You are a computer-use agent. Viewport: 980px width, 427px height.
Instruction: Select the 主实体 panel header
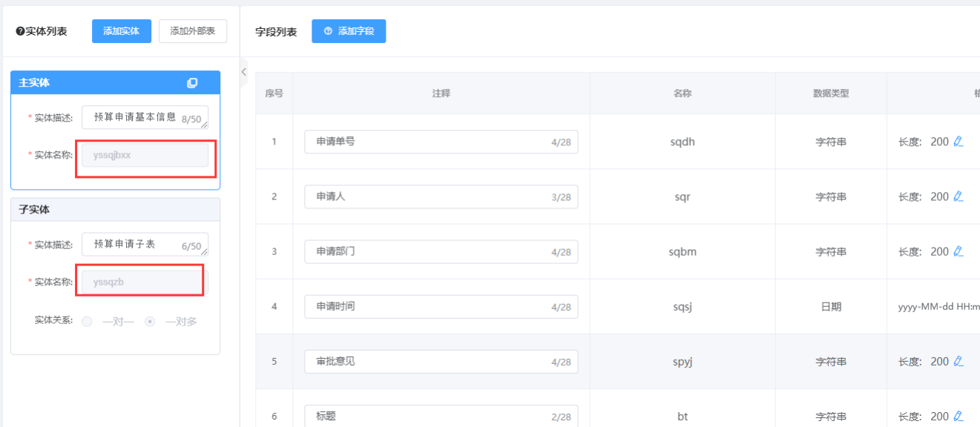(x=115, y=83)
